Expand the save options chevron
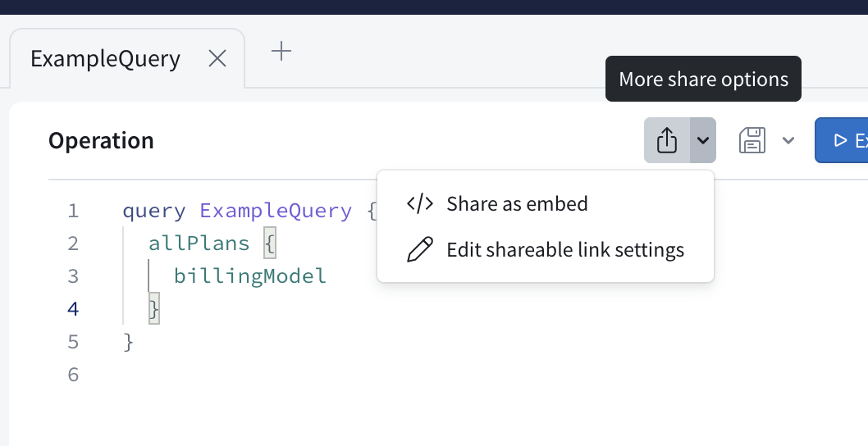868x446 pixels. pyautogui.click(x=788, y=140)
